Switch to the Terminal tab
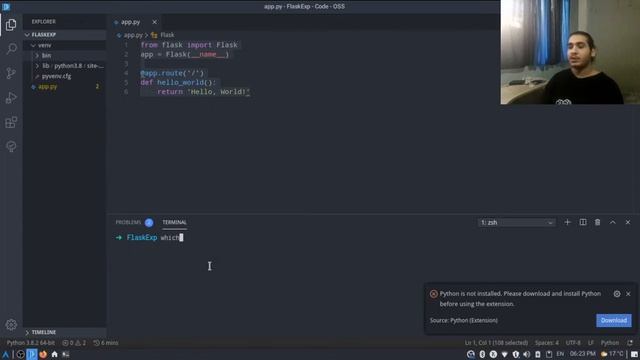Screen dimensions: 640x360 point(174,222)
